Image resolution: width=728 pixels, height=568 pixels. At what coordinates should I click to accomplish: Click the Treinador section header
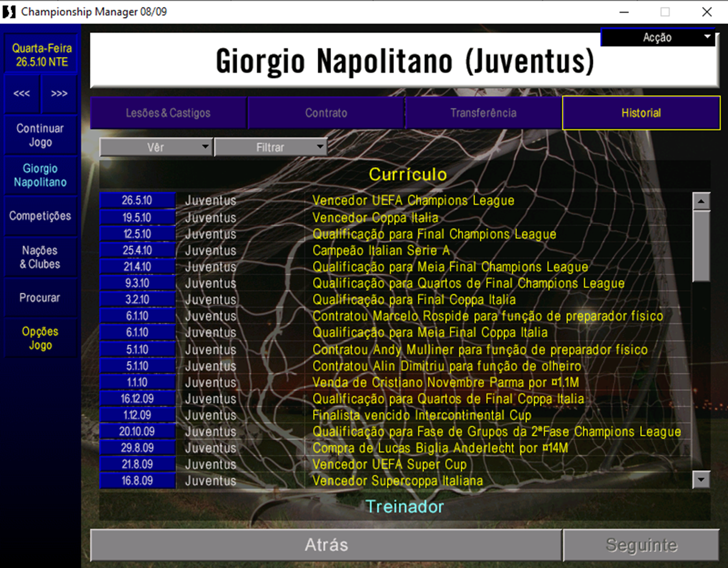(x=405, y=507)
